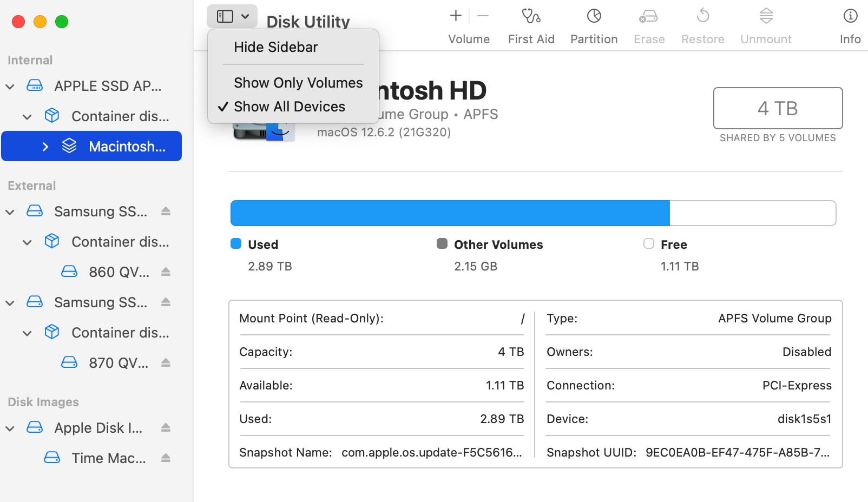This screenshot has height=502, width=868.
Task: Click the disk usage bar
Action: click(x=533, y=213)
